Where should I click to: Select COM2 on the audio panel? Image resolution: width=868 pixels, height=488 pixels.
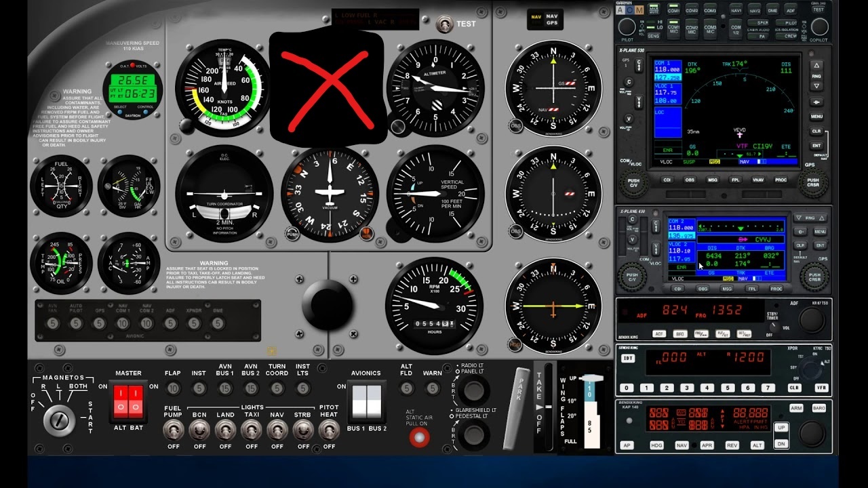692,11
